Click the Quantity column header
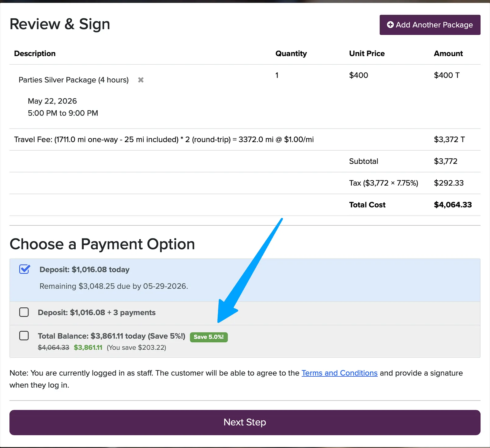This screenshot has height=448, width=490. coord(291,54)
